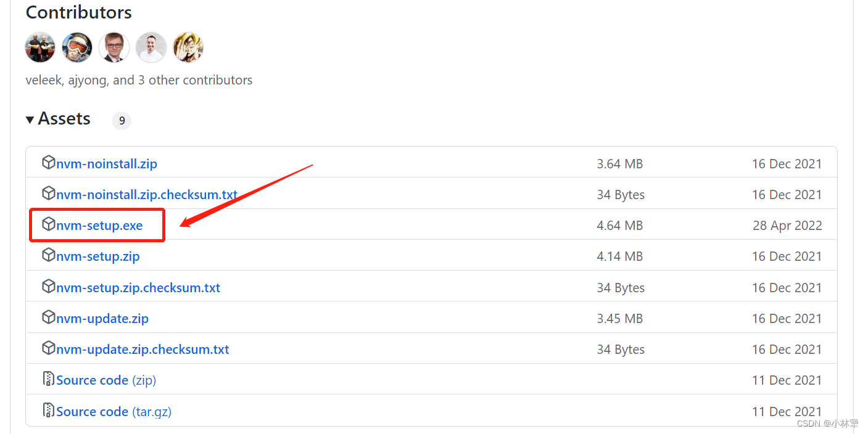The image size is (868, 434).
Task: Click the 4.64 MB size of nvm-setup.exe
Action: coord(620,226)
